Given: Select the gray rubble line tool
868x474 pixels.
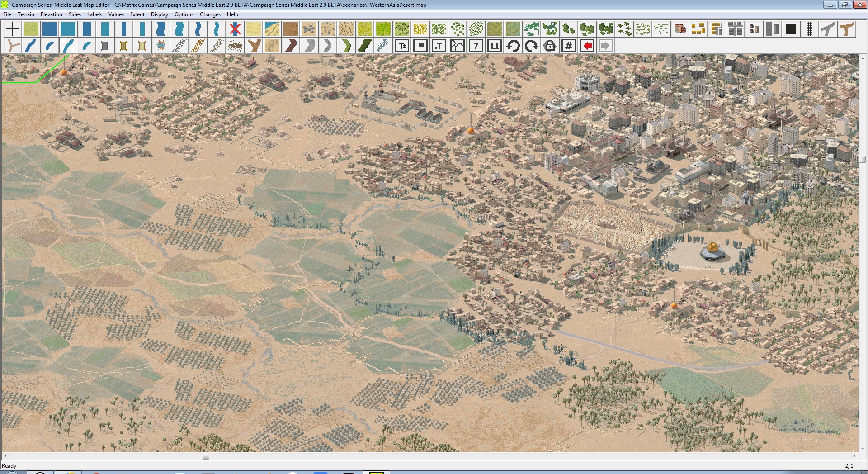Looking at the screenshot, I should point(179,46).
